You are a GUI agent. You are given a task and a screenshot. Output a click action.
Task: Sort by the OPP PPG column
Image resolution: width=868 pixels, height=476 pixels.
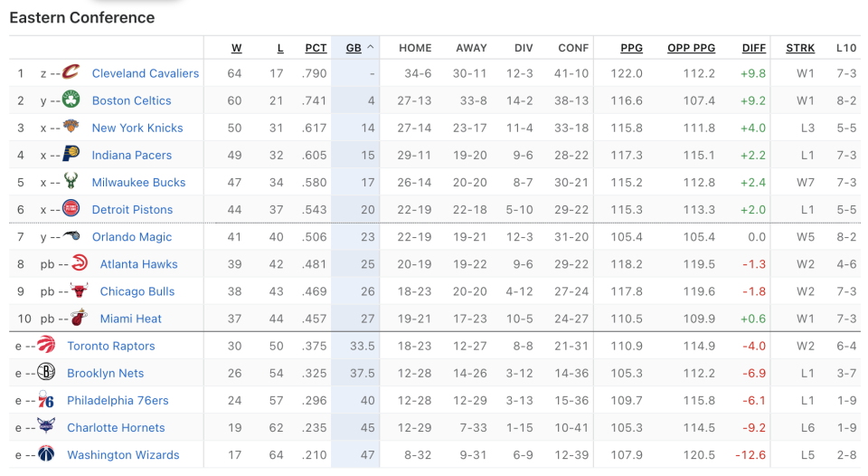click(691, 48)
